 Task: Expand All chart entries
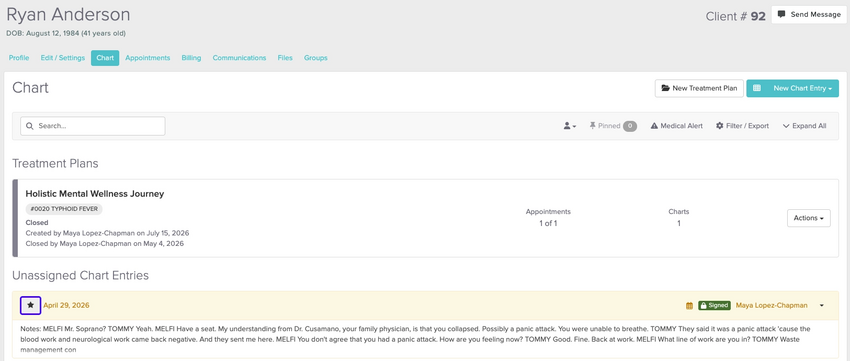(804, 126)
